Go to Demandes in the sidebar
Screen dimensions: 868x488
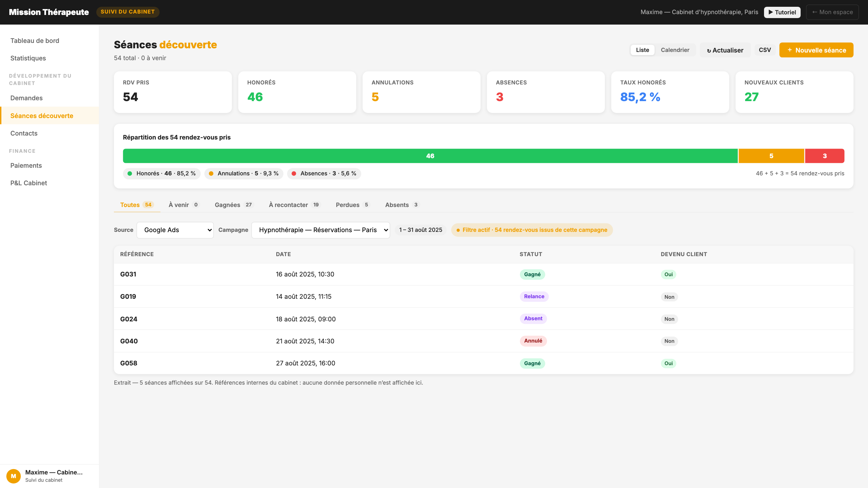tap(49, 98)
